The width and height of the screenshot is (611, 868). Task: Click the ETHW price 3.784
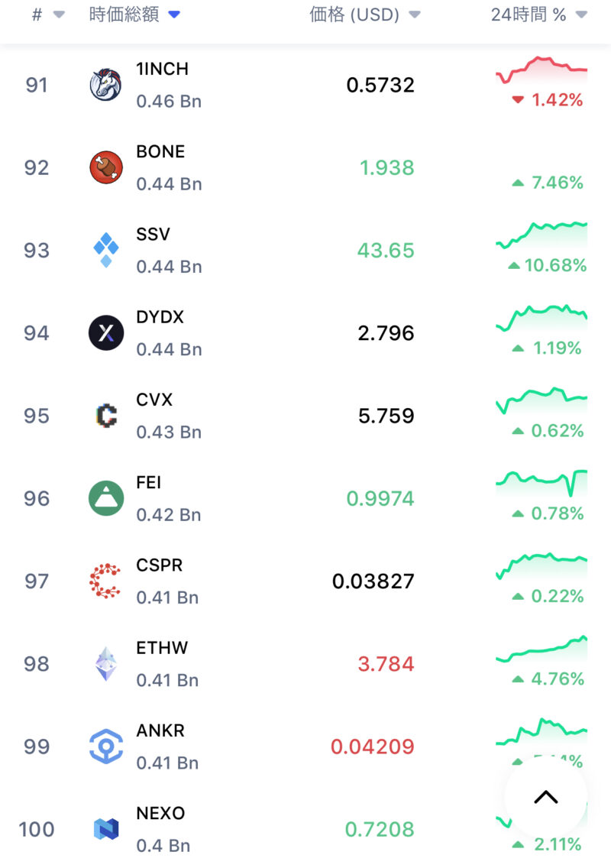point(386,664)
